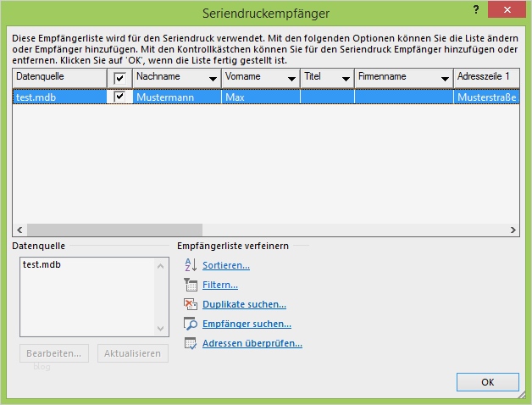Click the Max first name cell

click(261, 97)
